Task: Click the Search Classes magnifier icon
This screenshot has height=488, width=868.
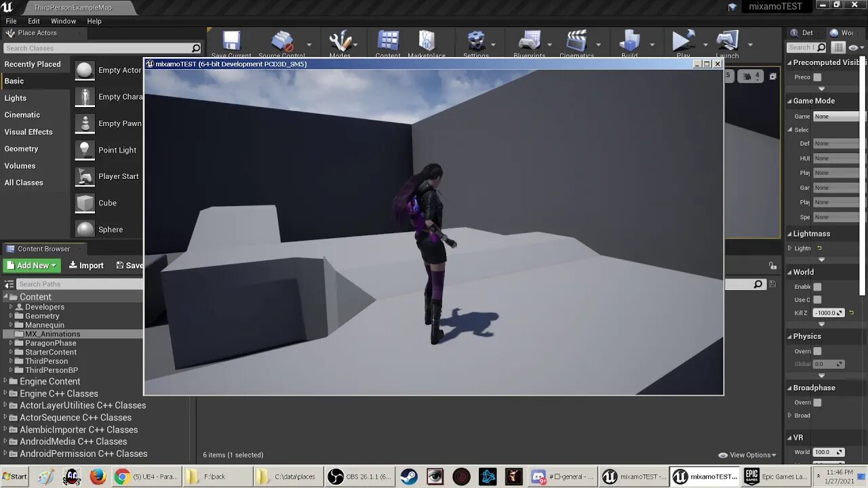Action: [x=196, y=48]
